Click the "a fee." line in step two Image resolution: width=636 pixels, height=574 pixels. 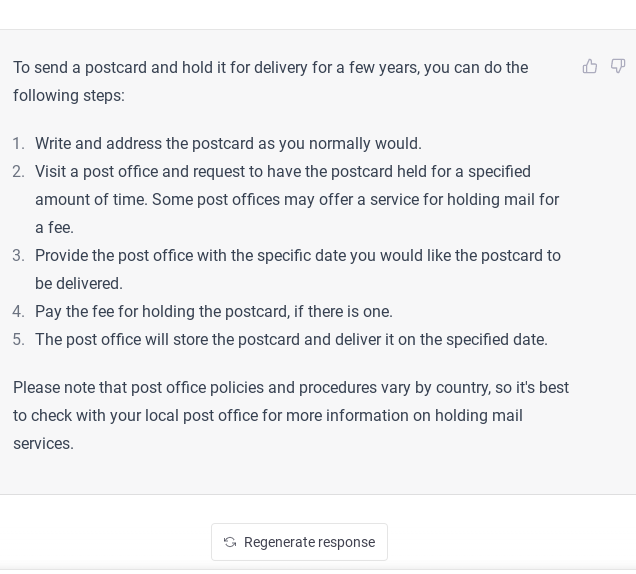click(54, 228)
